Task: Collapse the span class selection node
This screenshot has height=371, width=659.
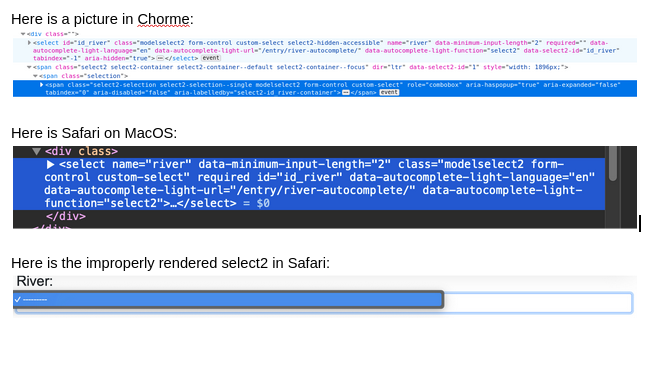Action: pyautogui.click(x=35, y=76)
